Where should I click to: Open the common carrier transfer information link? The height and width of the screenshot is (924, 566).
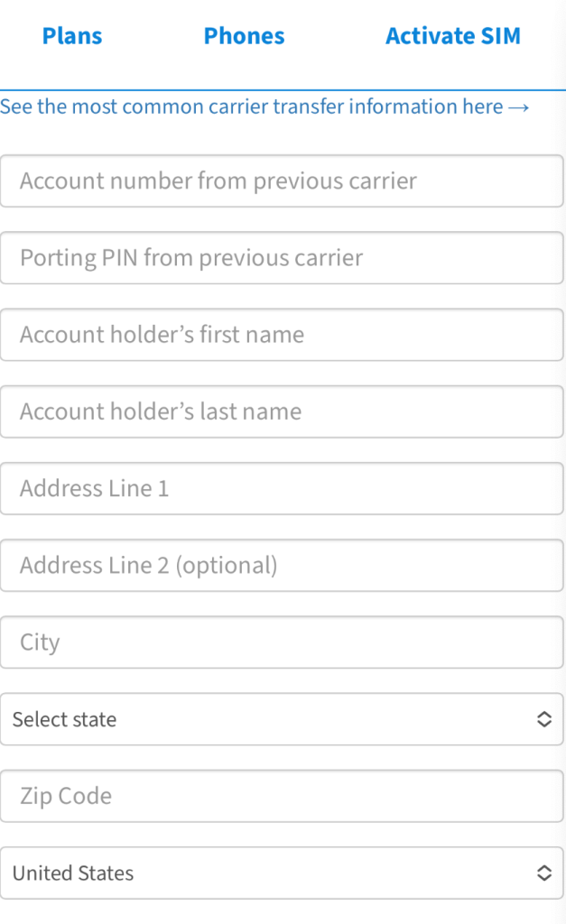pyautogui.click(x=264, y=106)
